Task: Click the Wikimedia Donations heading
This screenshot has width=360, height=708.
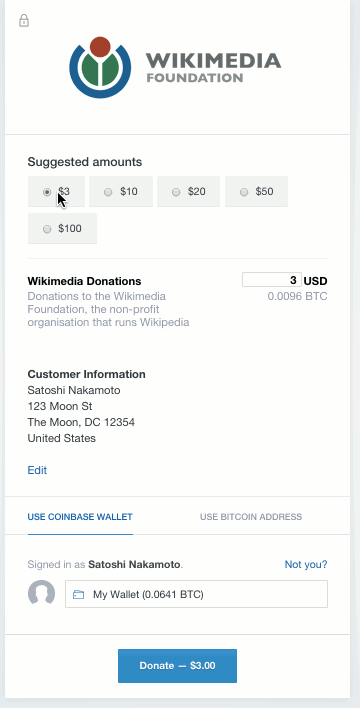Action: click(x=84, y=281)
